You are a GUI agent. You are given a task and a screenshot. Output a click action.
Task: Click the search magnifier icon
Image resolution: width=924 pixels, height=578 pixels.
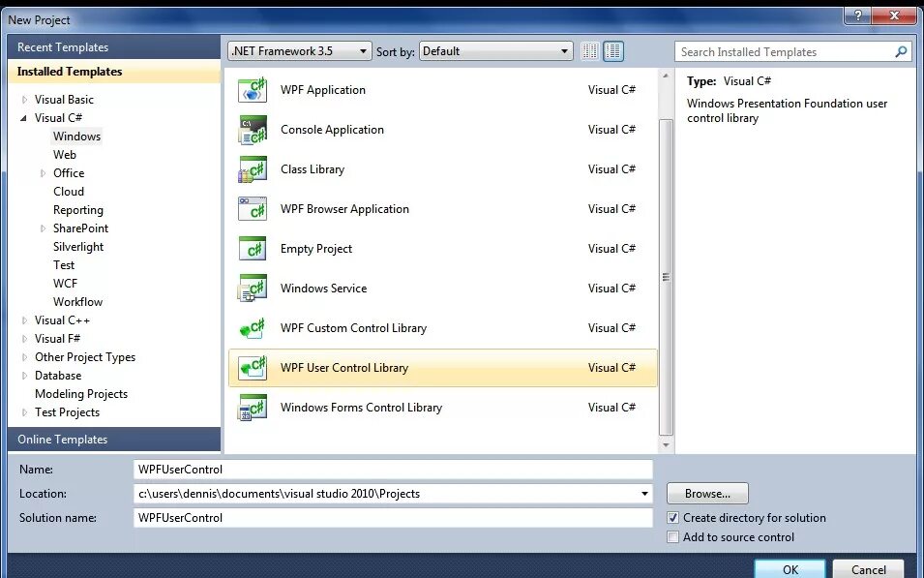tap(901, 52)
